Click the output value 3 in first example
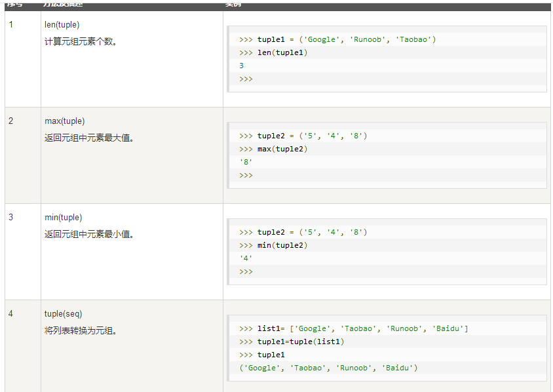 242,66
